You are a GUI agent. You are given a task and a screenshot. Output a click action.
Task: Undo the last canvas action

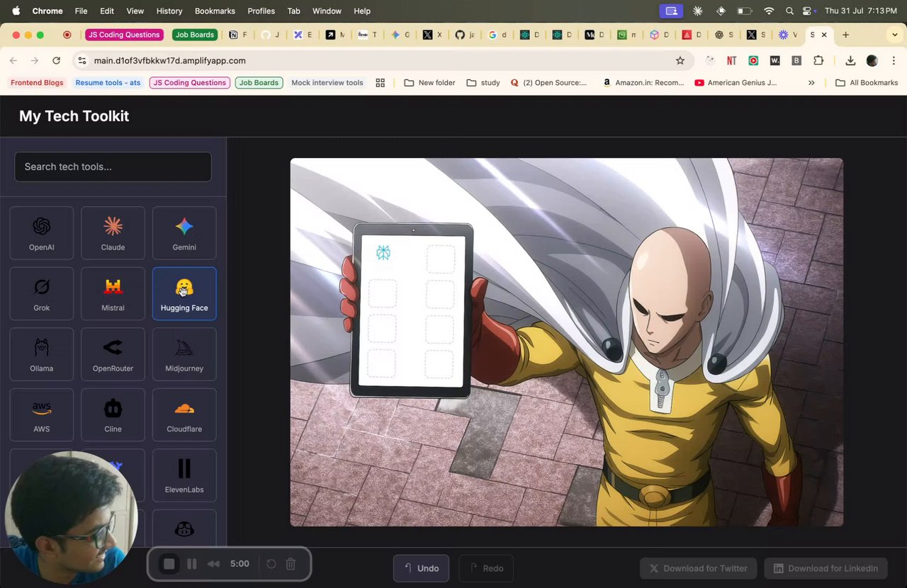[422, 568]
